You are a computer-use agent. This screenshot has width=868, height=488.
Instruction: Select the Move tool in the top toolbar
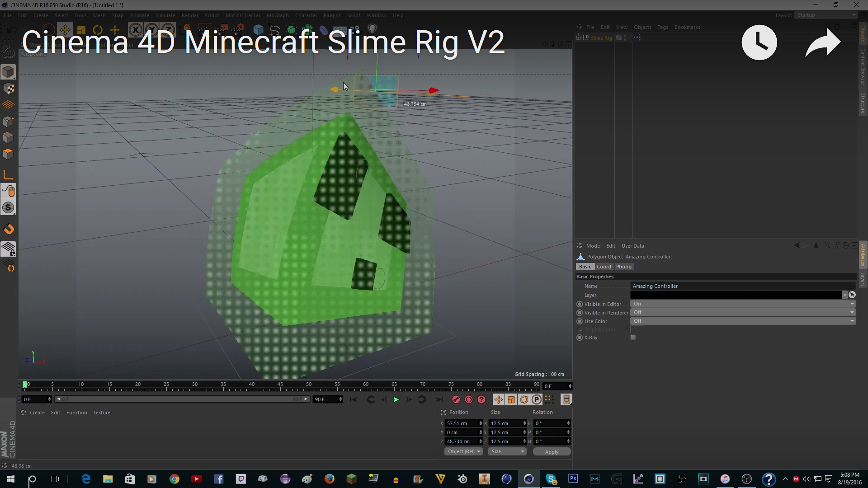[65, 30]
